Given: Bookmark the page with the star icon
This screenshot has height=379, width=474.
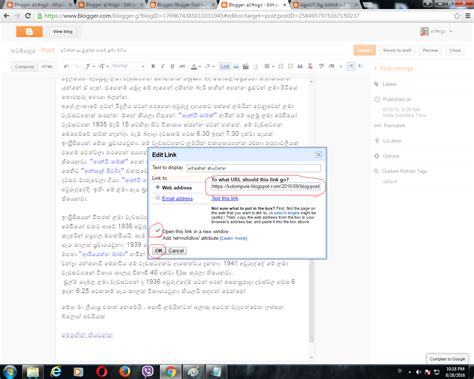Looking at the screenshot, I should click(457, 16).
